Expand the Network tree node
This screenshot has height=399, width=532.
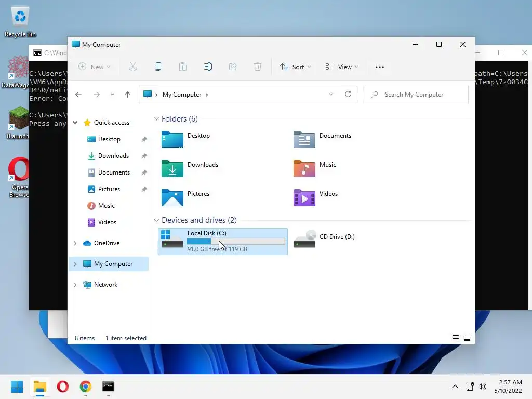click(x=75, y=285)
